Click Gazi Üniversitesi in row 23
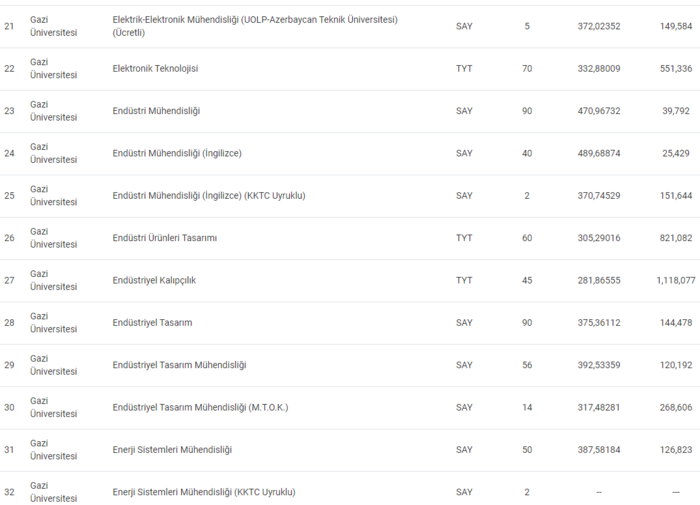700x505 pixels. click(x=53, y=111)
